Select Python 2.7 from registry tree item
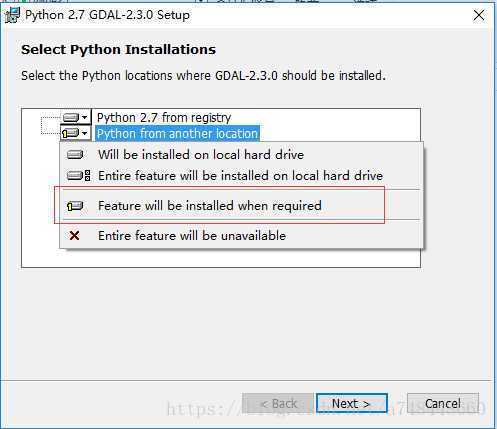497x429 pixels. tap(164, 117)
